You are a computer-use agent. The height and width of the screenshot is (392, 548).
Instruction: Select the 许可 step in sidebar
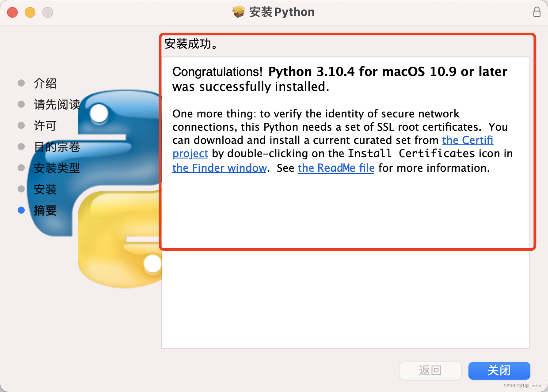pyautogui.click(x=45, y=126)
